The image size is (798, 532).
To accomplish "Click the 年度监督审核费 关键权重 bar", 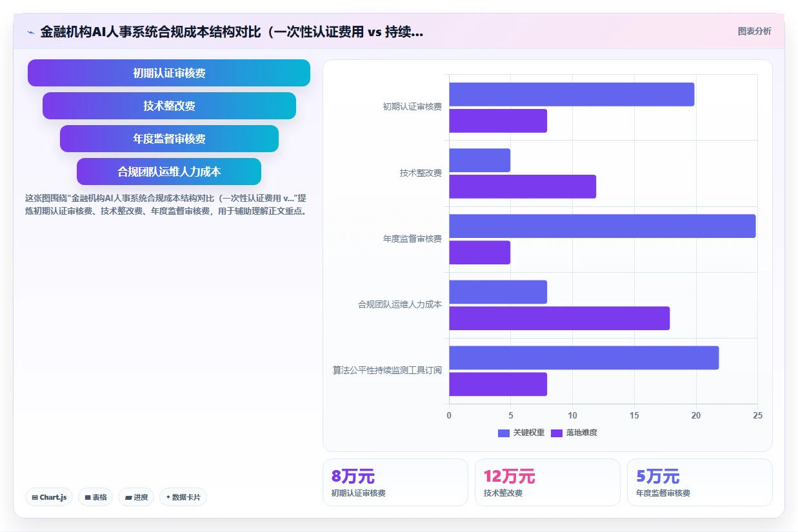I will (603, 226).
